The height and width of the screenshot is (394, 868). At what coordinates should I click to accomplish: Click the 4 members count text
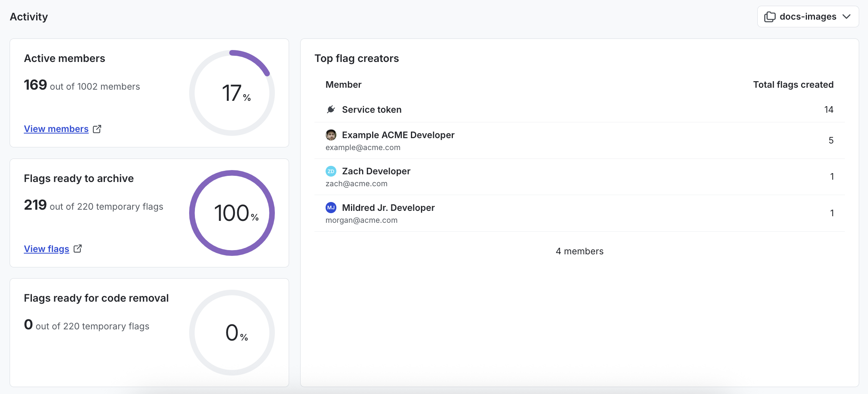tap(579, 251)
